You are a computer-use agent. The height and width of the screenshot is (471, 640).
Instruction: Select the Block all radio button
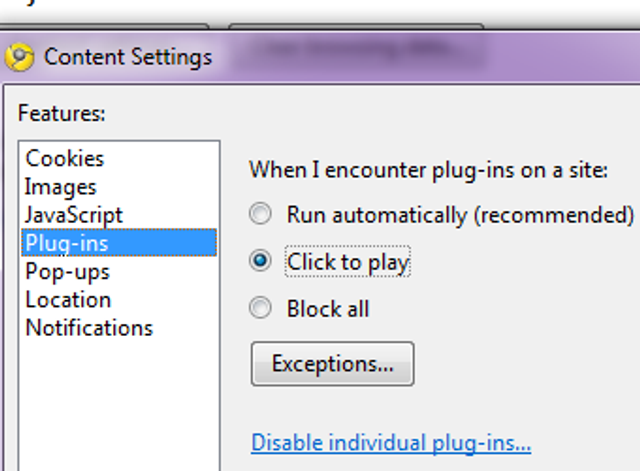[x=260, y=307]
